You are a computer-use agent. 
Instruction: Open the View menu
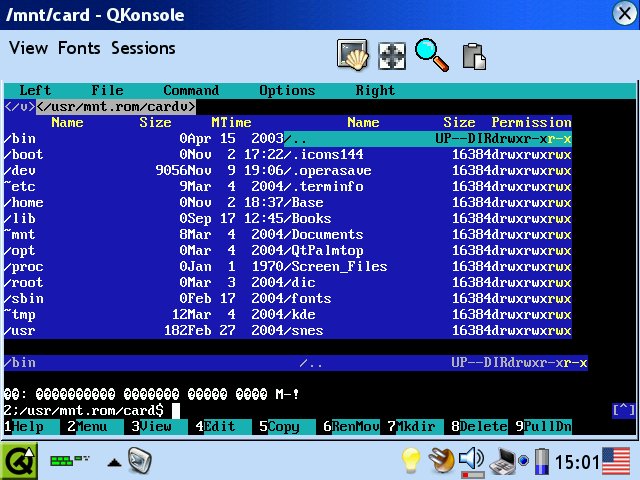pos(29,48)
